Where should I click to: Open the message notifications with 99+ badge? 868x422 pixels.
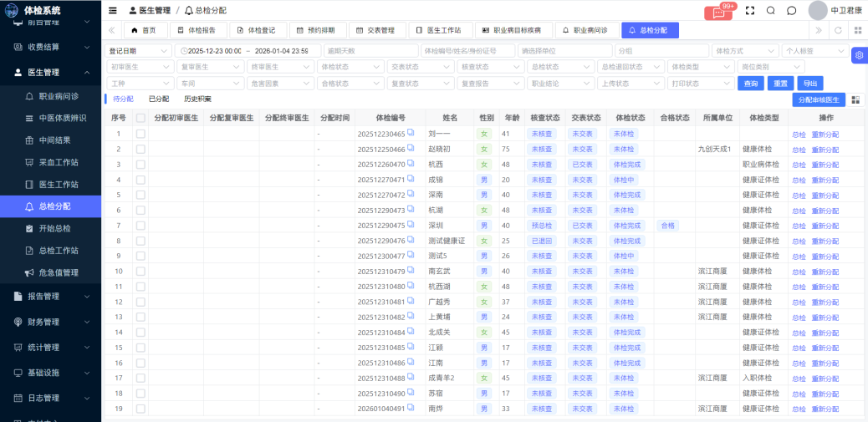coord(717,12)
